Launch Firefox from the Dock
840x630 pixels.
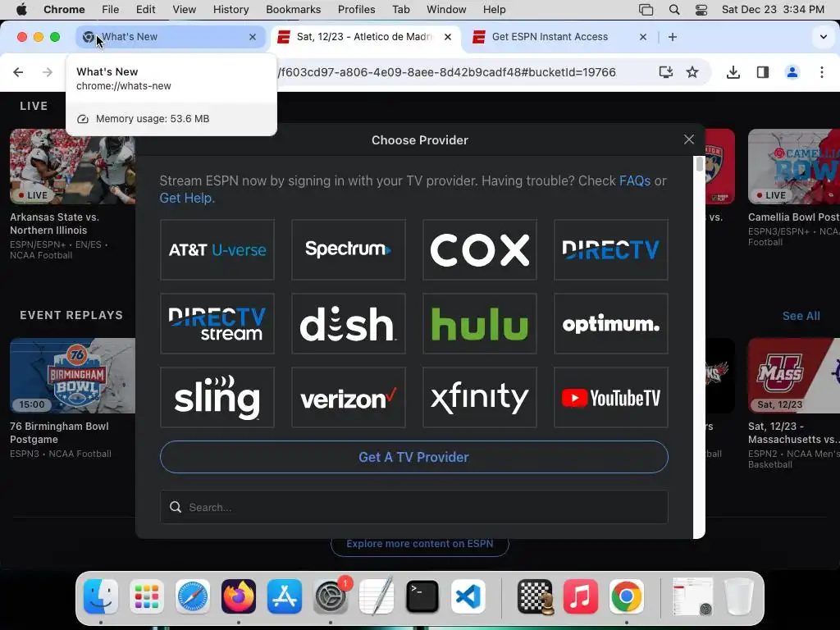(x=239, y=596)
